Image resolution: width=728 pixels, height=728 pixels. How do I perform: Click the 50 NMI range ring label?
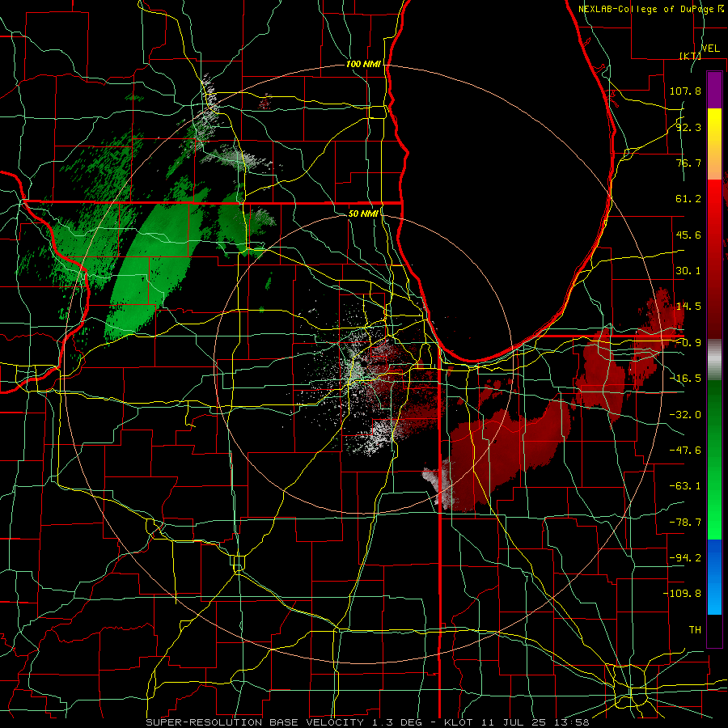tap(363, 214)
